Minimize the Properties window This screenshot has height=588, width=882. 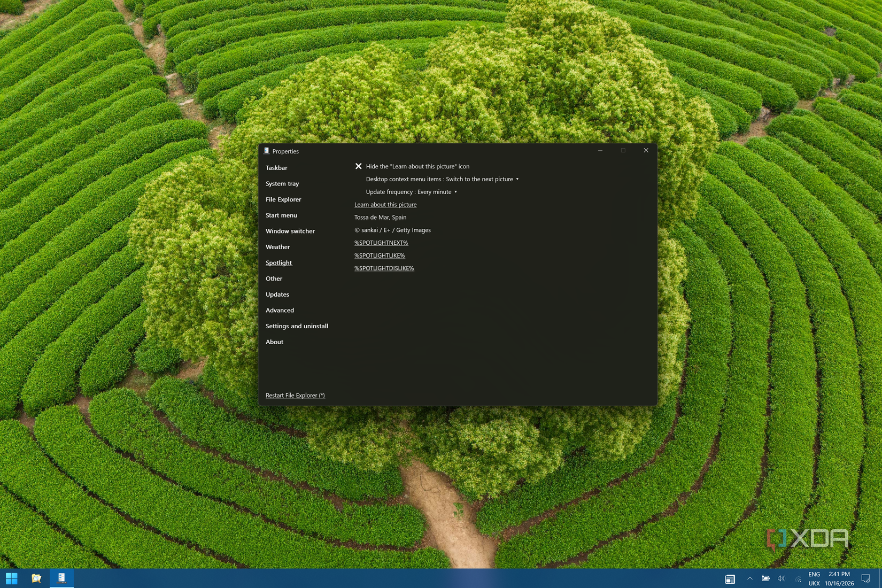click(x=600, y=151)
